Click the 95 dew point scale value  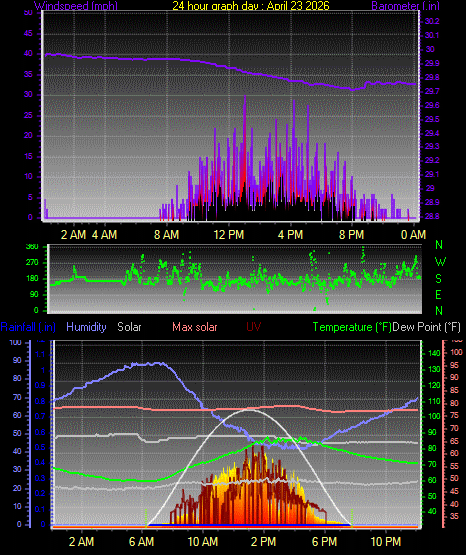pos(454,365)
